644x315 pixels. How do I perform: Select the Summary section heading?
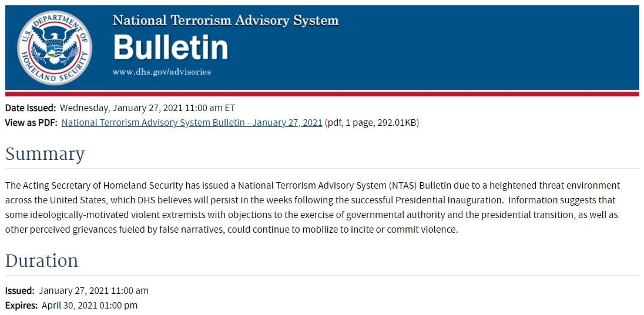[45, 154]
